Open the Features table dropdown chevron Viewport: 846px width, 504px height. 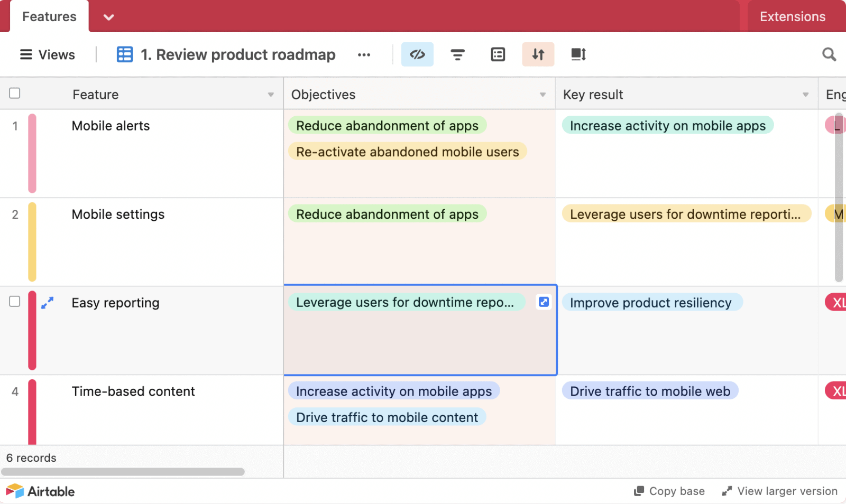tap(109, 16)
